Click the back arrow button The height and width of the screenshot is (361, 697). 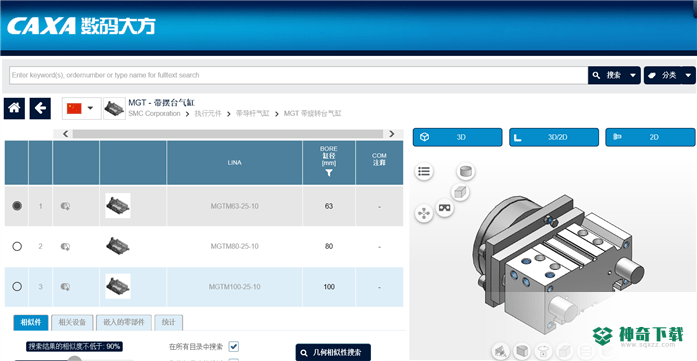pos(40,108)
